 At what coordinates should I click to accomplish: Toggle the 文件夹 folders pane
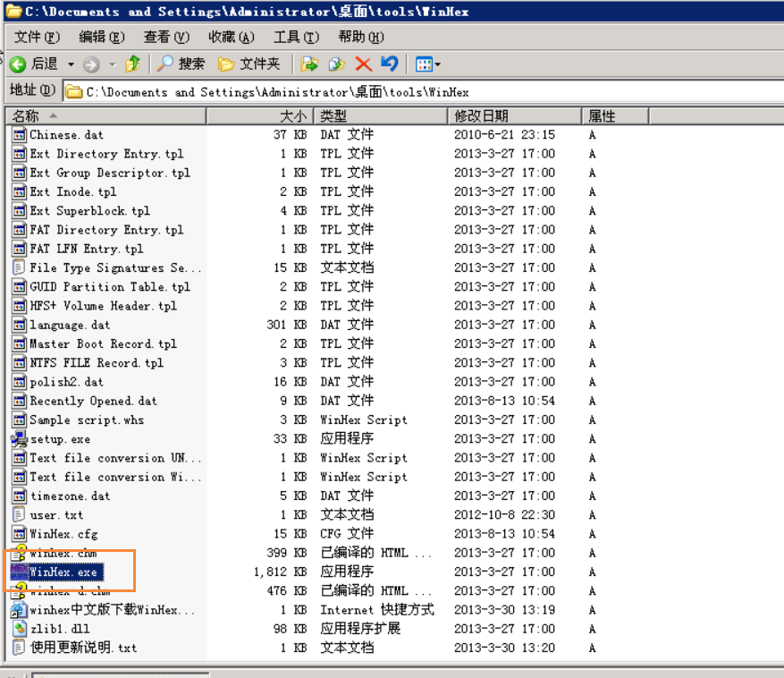pyautogui.click(x=249, y=64)
